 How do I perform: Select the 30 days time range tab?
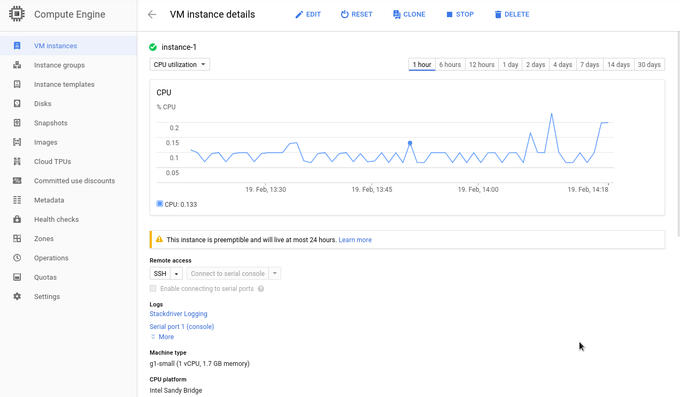pyautogui.click(x=649, y=64)
